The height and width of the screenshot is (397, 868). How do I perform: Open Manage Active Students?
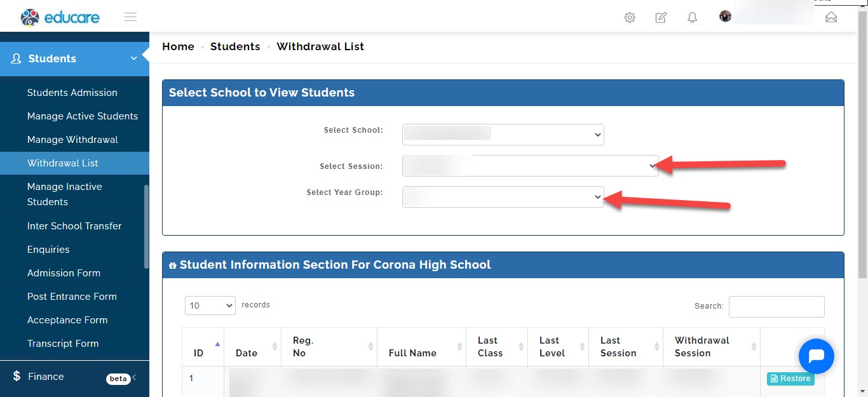click(83, 116)
